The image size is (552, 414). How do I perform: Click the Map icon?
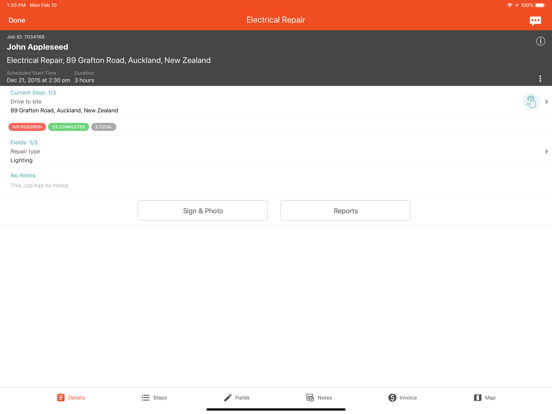477,397
